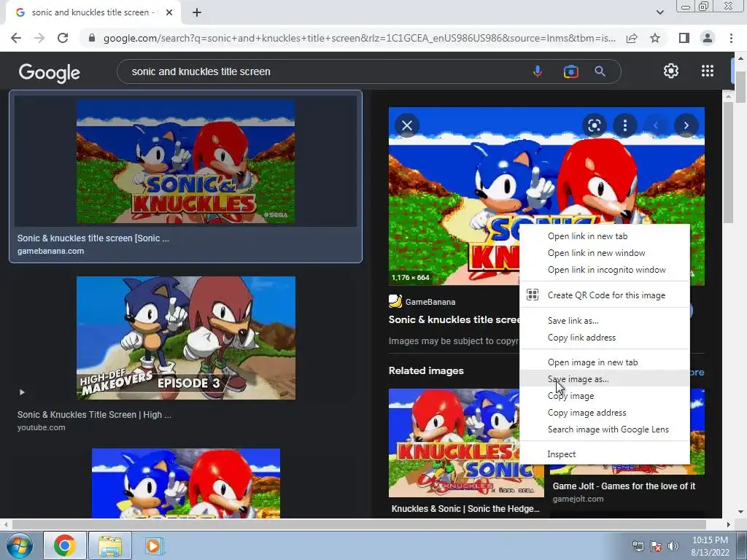Click the gamebanana.com result caption

[50, 251]
